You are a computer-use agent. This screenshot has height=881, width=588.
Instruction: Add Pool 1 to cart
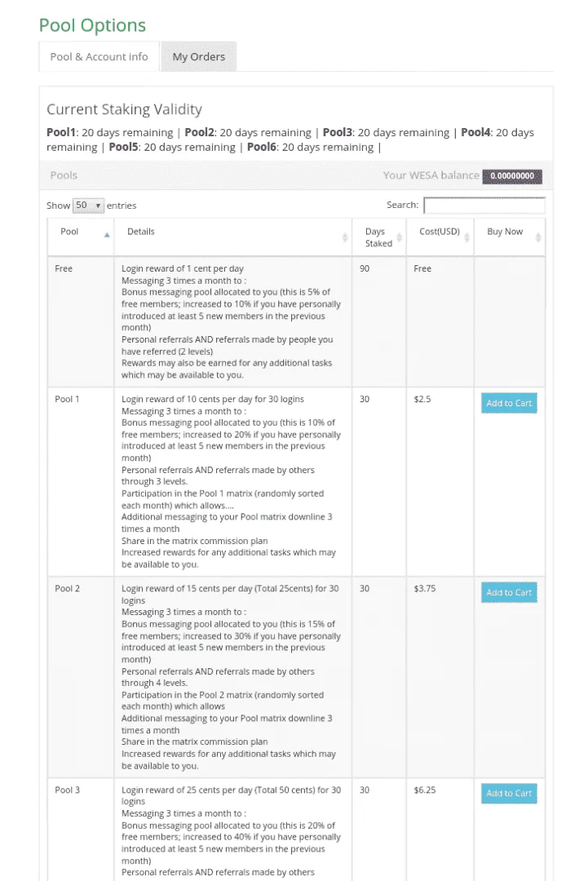(x=509, y=403)
